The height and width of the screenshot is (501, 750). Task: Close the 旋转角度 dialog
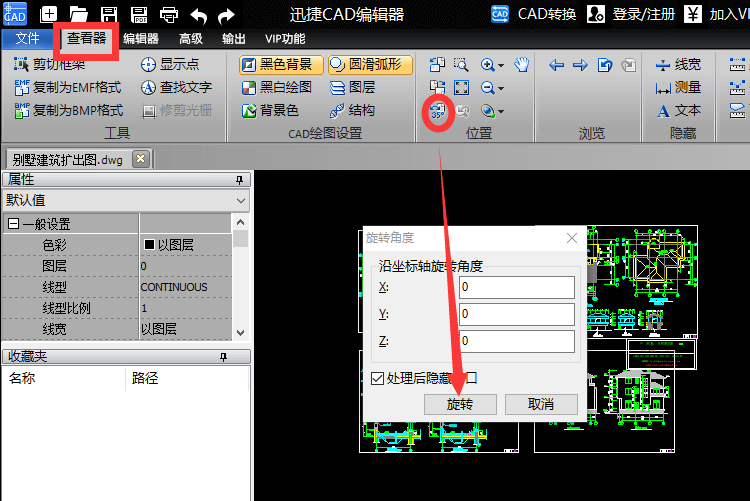pyautogui.click(x=572, y=238)
